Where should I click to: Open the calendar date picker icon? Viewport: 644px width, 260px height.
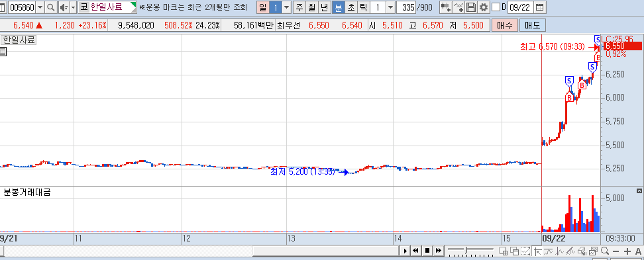click(540, 7)
